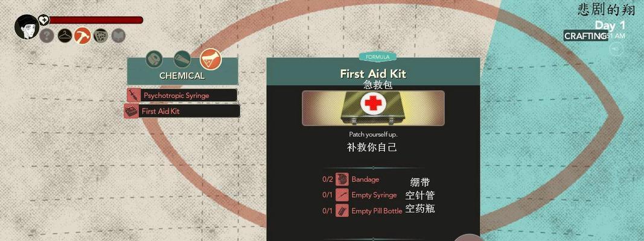Open the torn map tab
Image resolution: width=644 pixels, height=241 pixels.
101,36
